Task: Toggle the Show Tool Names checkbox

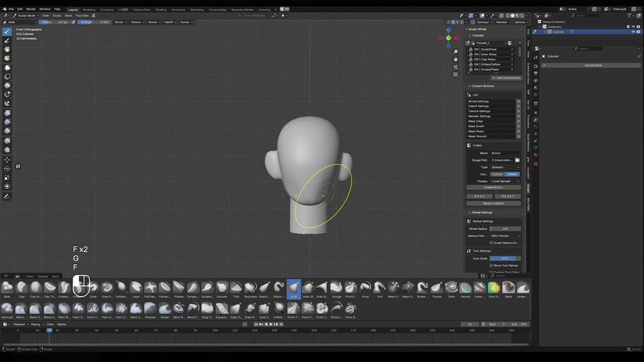Action: pos(491,265)
